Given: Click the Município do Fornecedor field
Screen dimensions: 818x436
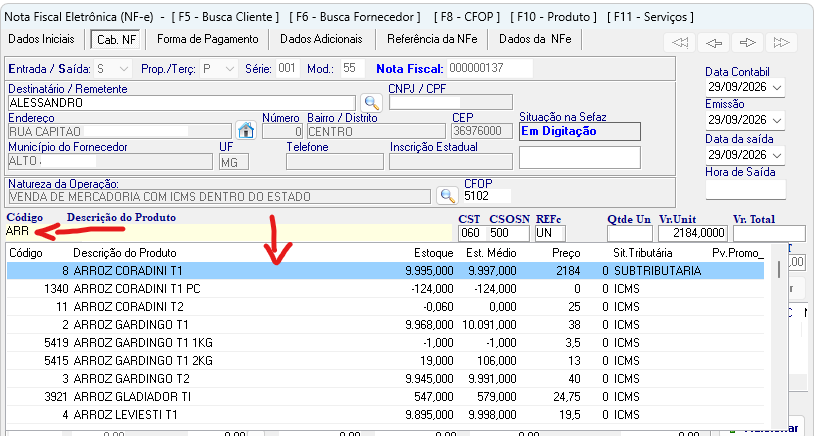Looking at the screenshot, I should pos(110,162).
